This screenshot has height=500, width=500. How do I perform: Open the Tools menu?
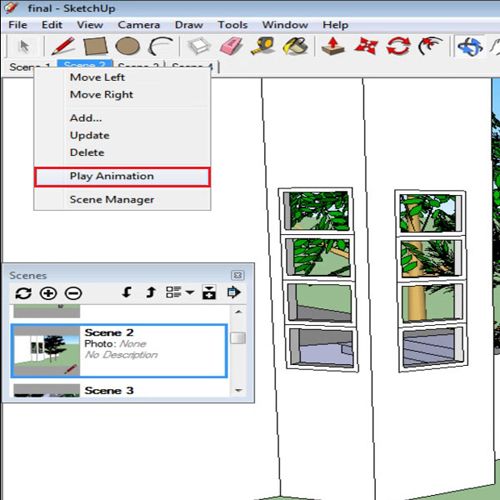pyautogui.click(x=233, y=25)
